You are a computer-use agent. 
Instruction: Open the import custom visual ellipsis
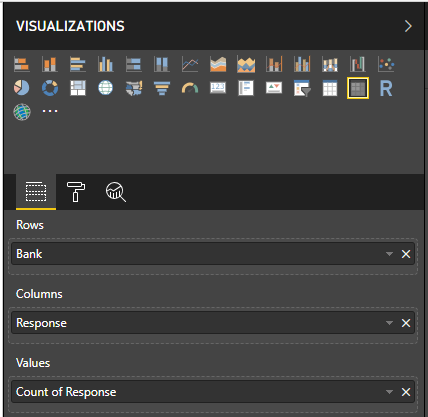[x=50, y=111]
